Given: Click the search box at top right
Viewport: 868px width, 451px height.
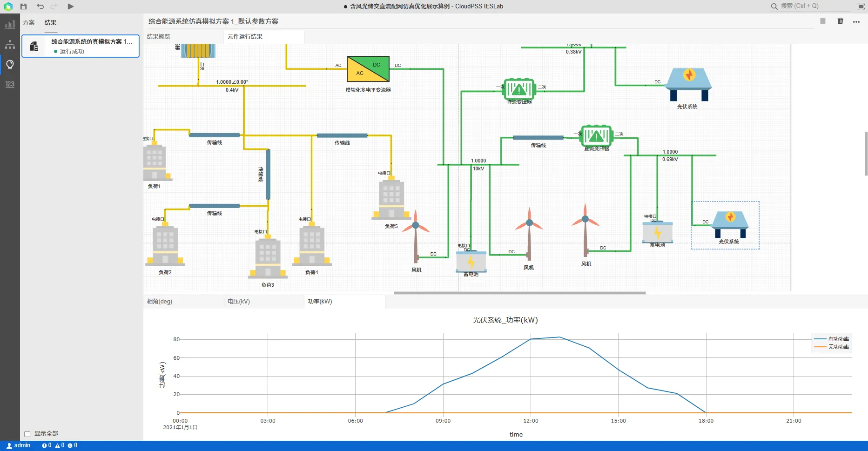Looking at the screenshot, I should click(x=812, y=6).
